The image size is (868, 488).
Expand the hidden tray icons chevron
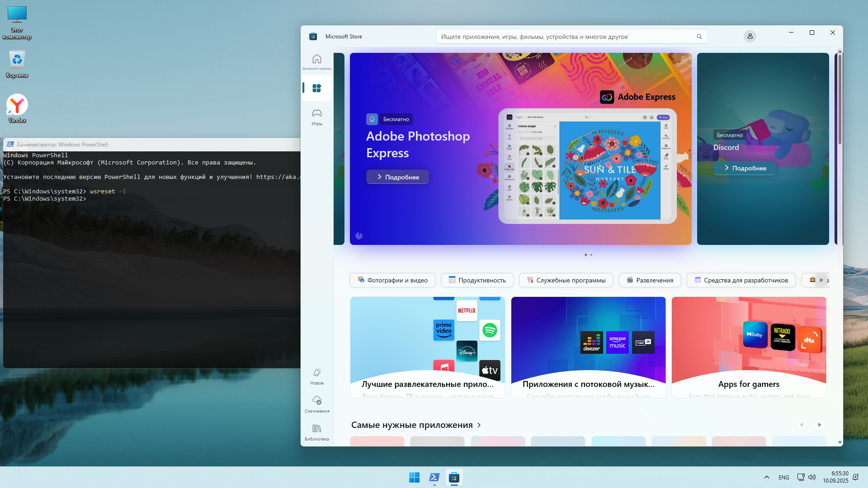[766, 477]
